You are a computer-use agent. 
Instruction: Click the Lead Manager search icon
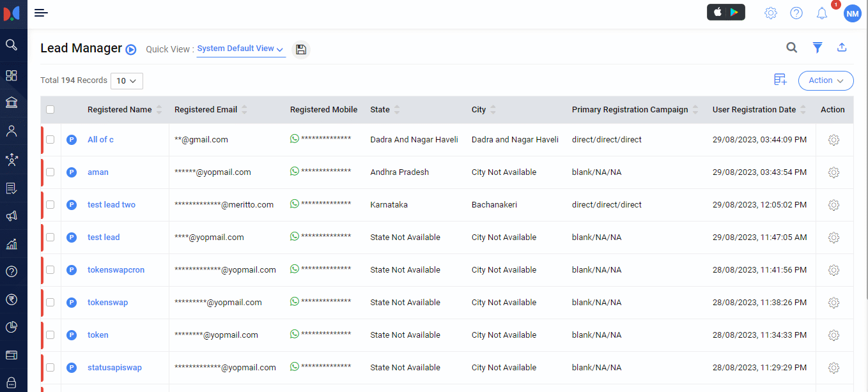791,47
